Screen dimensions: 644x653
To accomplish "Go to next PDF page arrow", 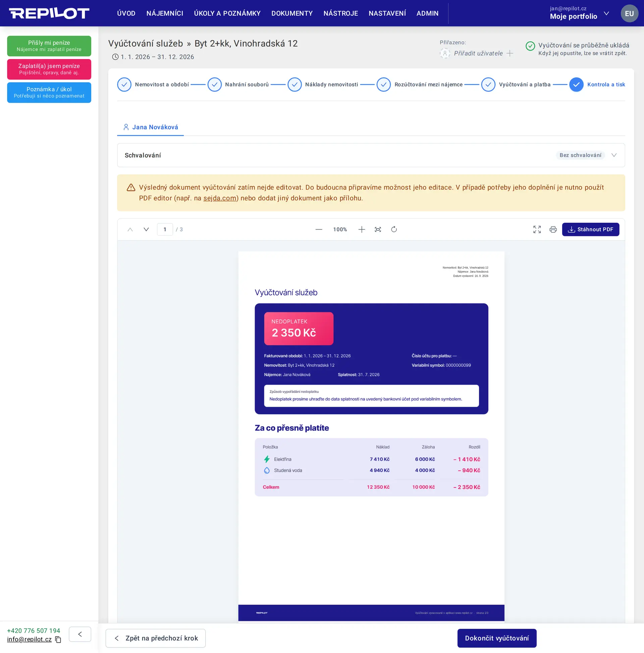I will tap(146, 229).
